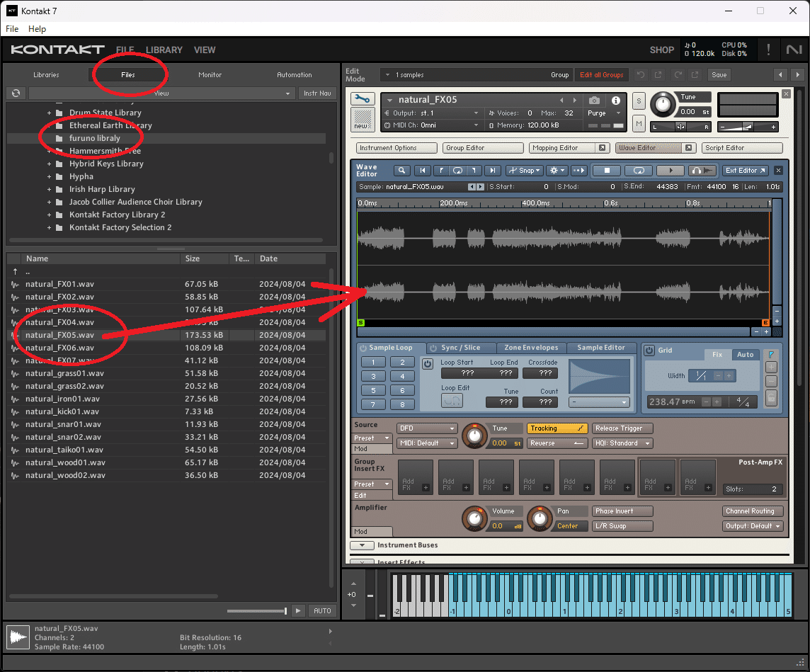
Task: Refresh the file browser list
Action: click(x=16, y=93)
